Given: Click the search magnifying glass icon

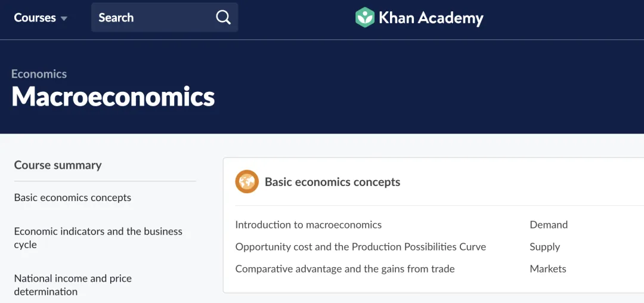Looking at the screenshot, I should 223,17.
